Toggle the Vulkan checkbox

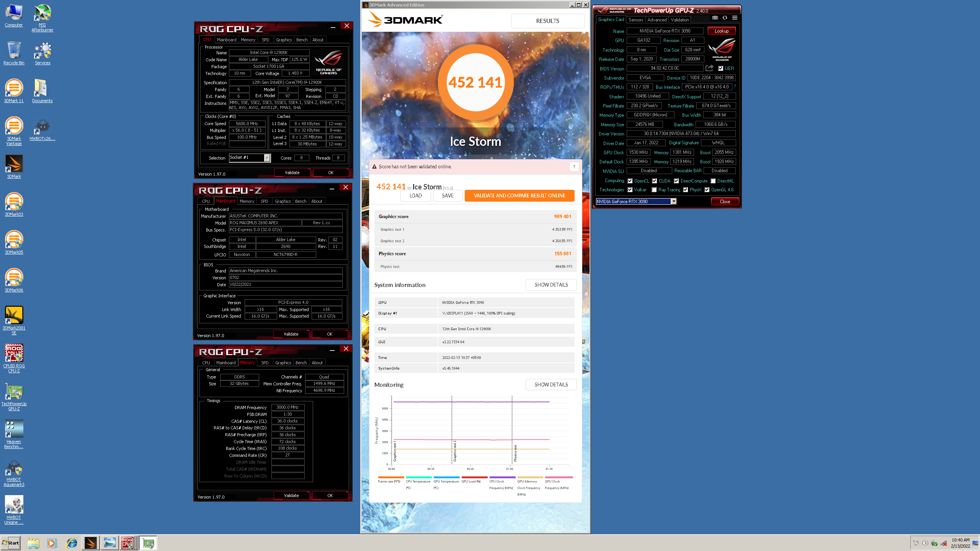[630, 190]
